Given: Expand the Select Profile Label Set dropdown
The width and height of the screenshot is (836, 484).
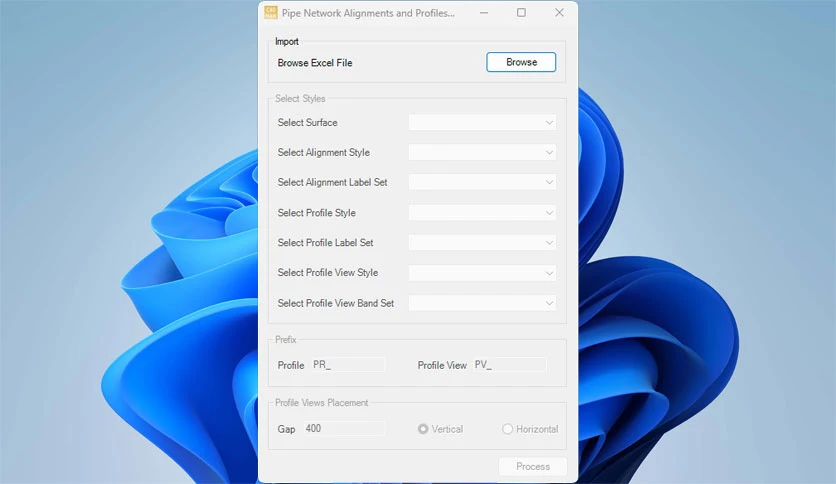Looking at the screenshot, I should [483, 243].
